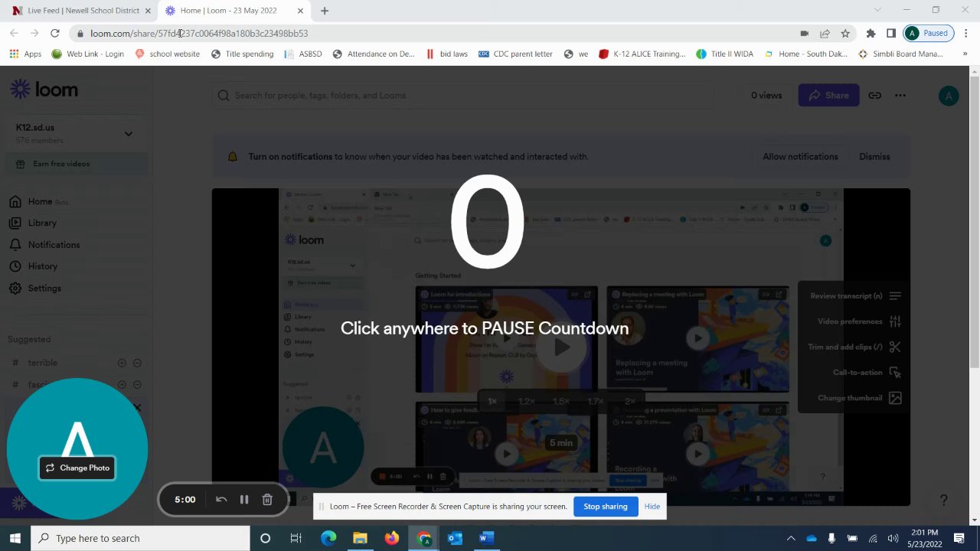980x551 pixels.
Task: Open Outlook from taskbar
Action: [455, 538]
